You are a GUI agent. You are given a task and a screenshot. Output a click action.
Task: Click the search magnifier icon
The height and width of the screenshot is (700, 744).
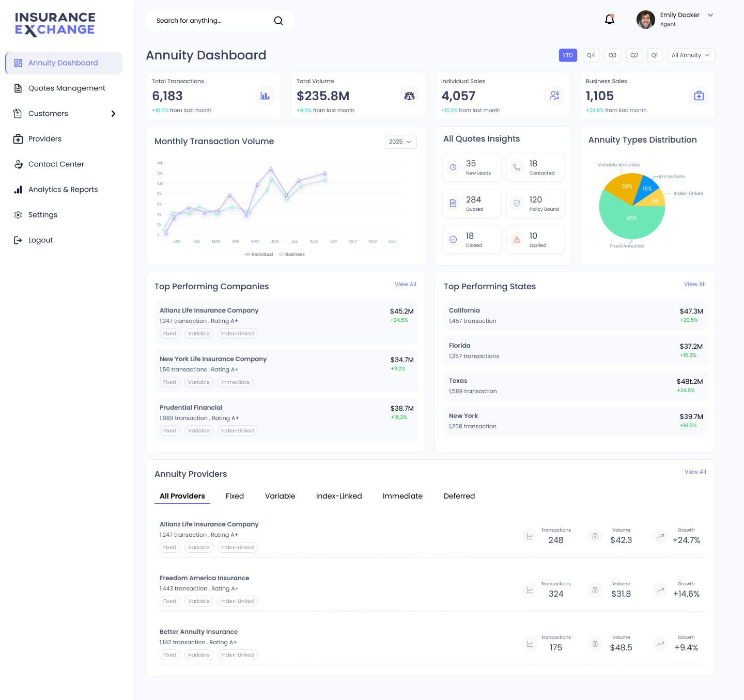pyautogui.click(x=278, y=21)
